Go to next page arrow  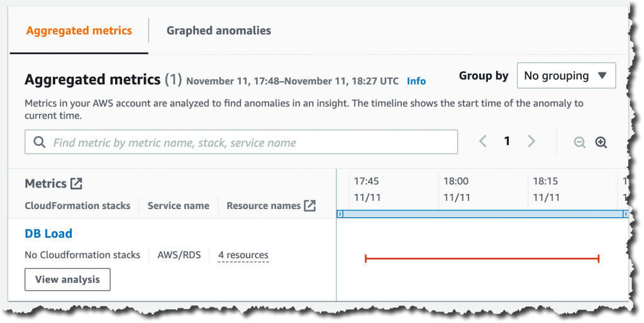tap(531, 142)
